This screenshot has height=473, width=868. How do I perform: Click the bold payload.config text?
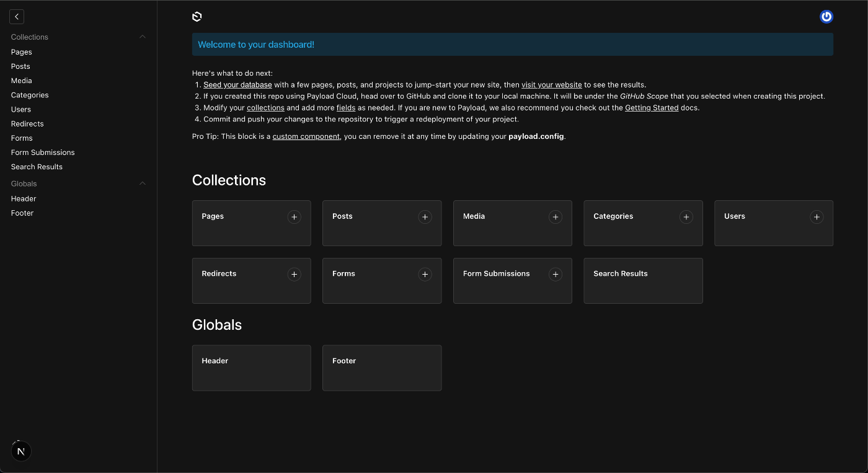pyautogui.click(x=536, y=136)
